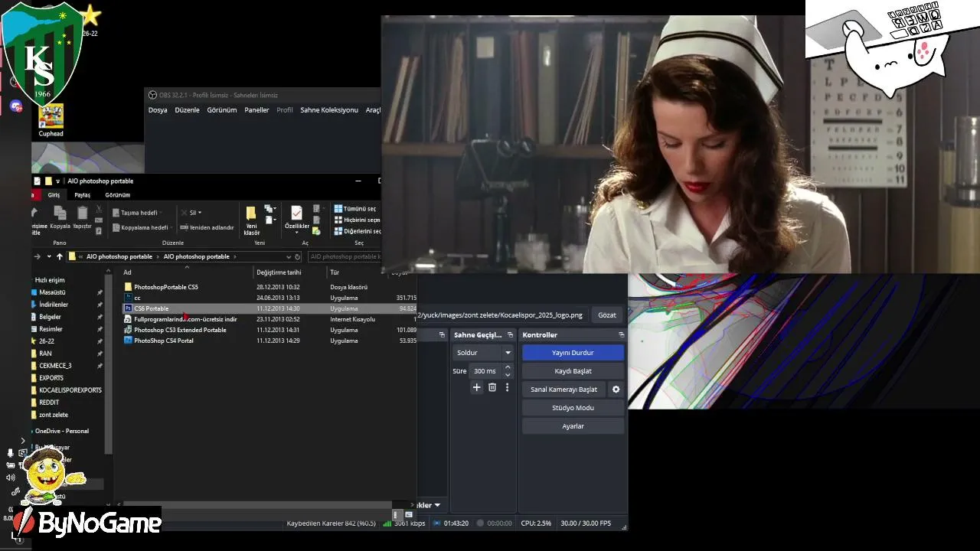
Task: Click the Stüdyo Modu button
Action: coord(573,408)
